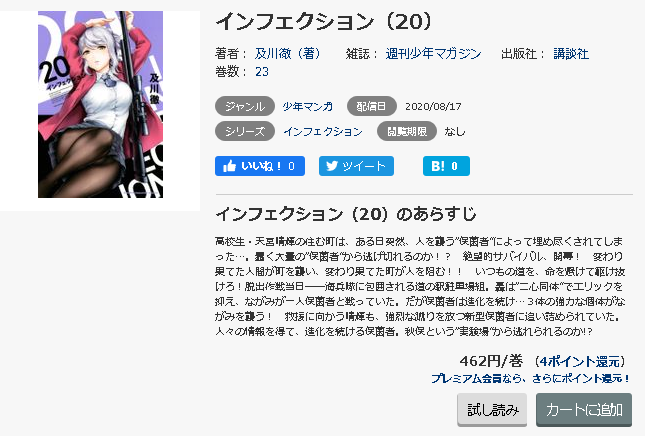
Task: Click the カートに追加 add-to-cart button
Action: point(584,409)
